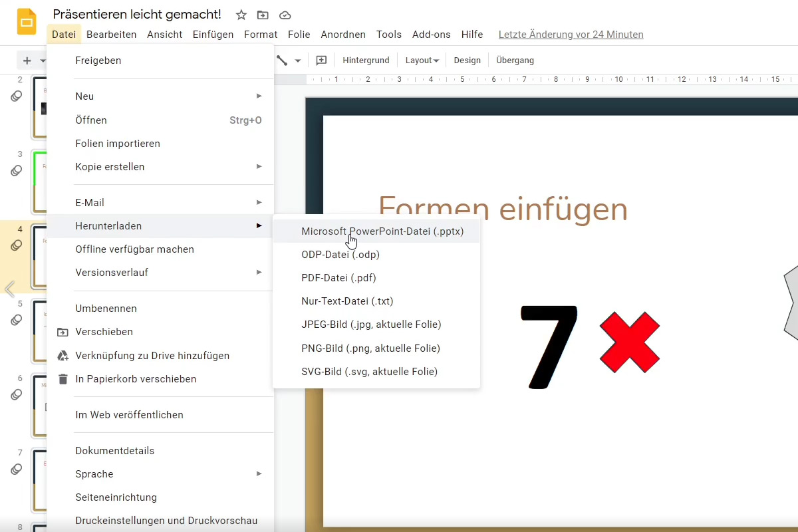Open the Tools menu
The width and height of the screenshot is (798, 532).
click(389, 35)
